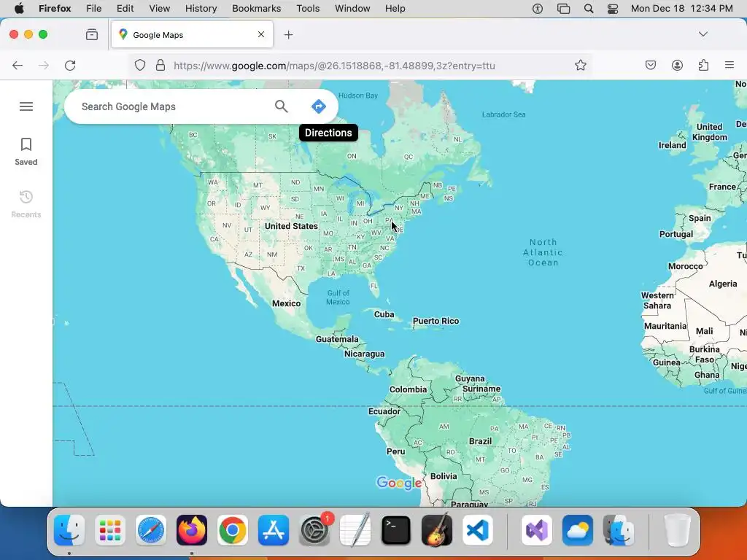Open Safari from the Dock
This screenshot has width=747, height=560.
pos(151,530)
